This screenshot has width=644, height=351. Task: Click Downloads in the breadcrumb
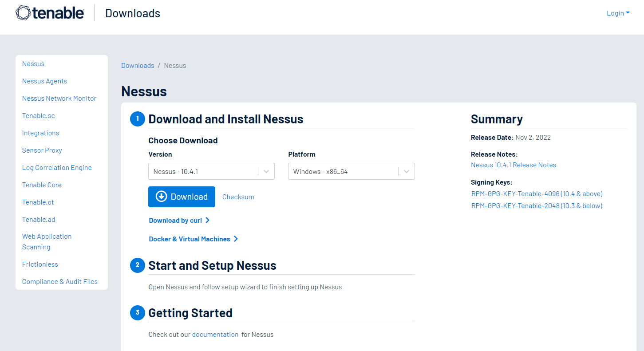point(138,66)
